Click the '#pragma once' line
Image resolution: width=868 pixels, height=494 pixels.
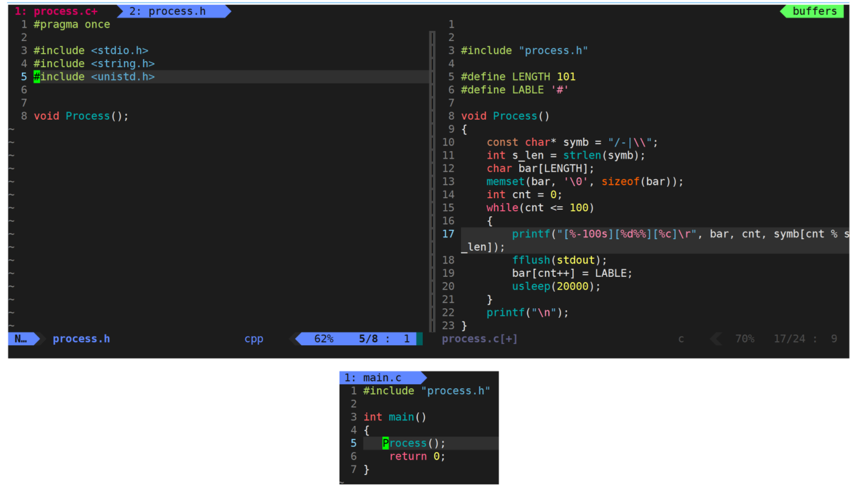[72, 25]
